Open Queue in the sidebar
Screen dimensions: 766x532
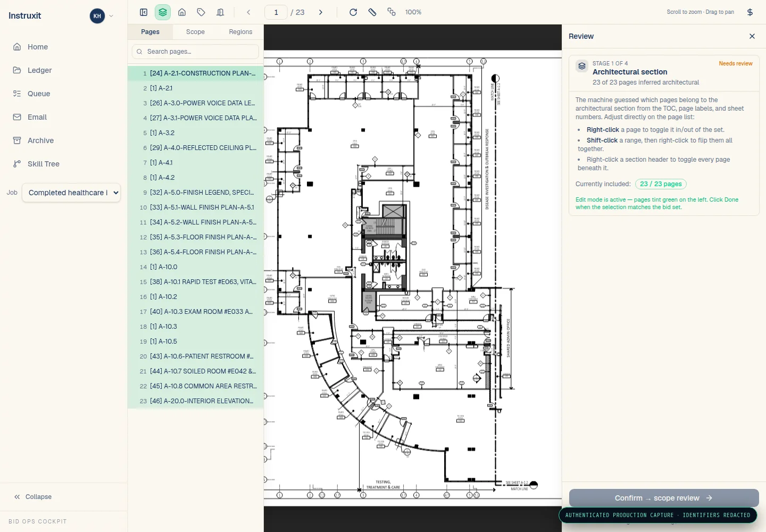pos(64,94)
